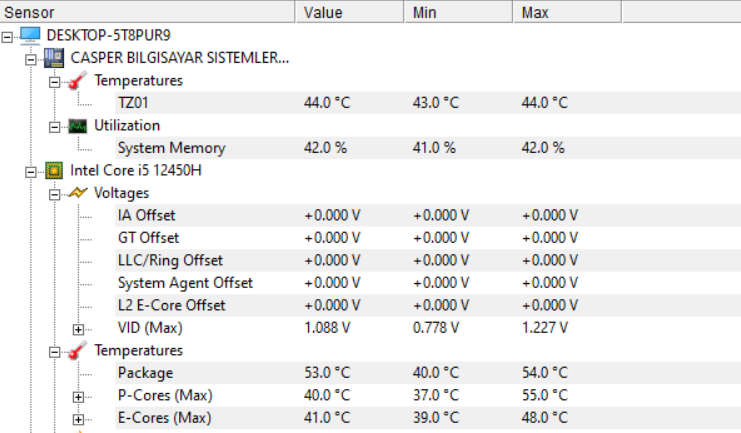Collapse the Voltages section
The height and width of the screenshot is (433, 741).
(x=55, y=193)
